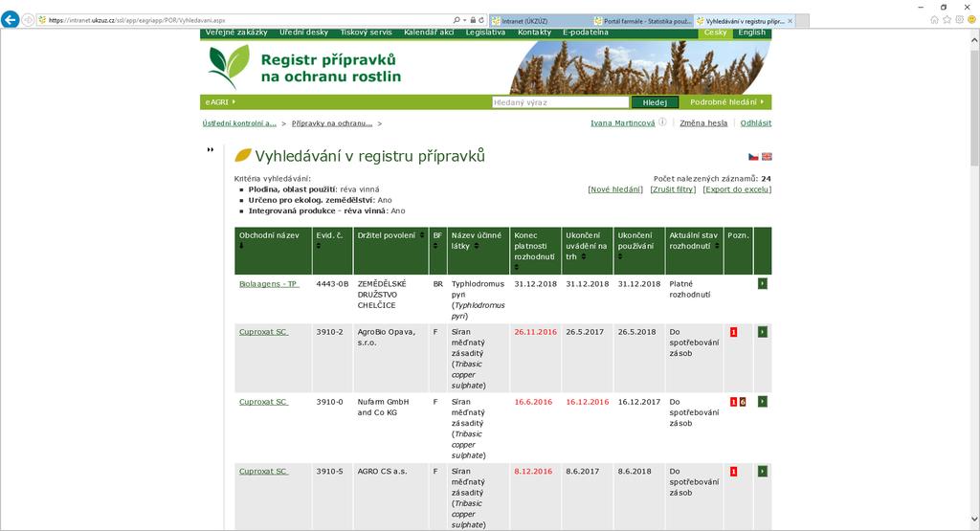
Task: Click the Hledej search button
Action: [655, 102]
